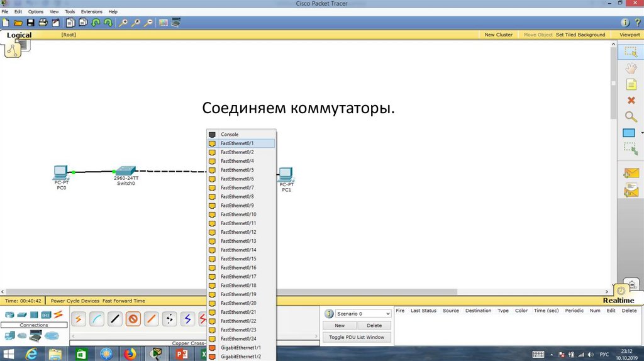The height and width of the screenshot is (361, 644).
Task: Switch to the Logical workspace tab
Action: (x=19, y=35)
